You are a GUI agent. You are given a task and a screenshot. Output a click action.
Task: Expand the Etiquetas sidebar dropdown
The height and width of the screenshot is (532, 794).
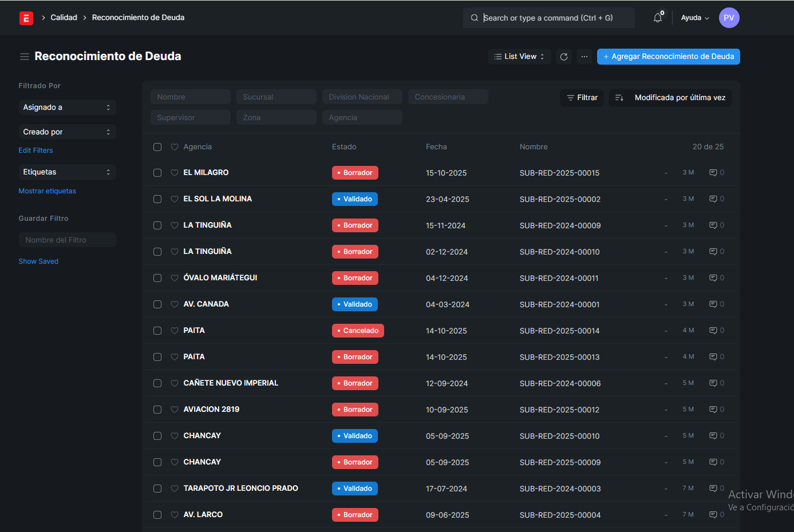coord(67,172)
